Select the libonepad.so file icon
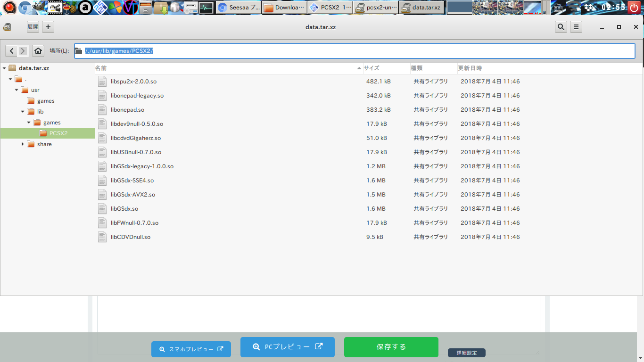This screenshot has height=362, width=644. 102,110
